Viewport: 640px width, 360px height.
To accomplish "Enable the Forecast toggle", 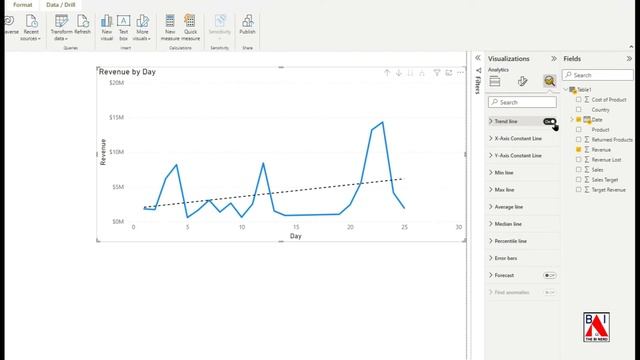I will pyautogui.click(x=549, y=276).
